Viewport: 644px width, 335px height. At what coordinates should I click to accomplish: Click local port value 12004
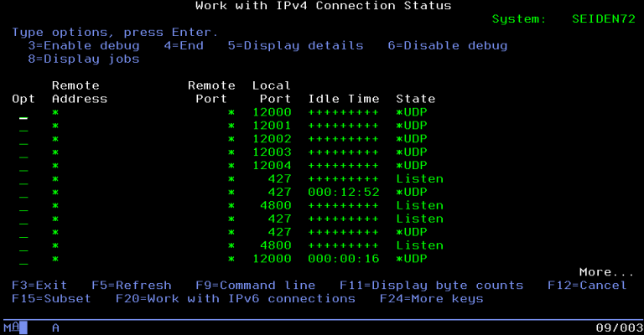tap(272, 166)
